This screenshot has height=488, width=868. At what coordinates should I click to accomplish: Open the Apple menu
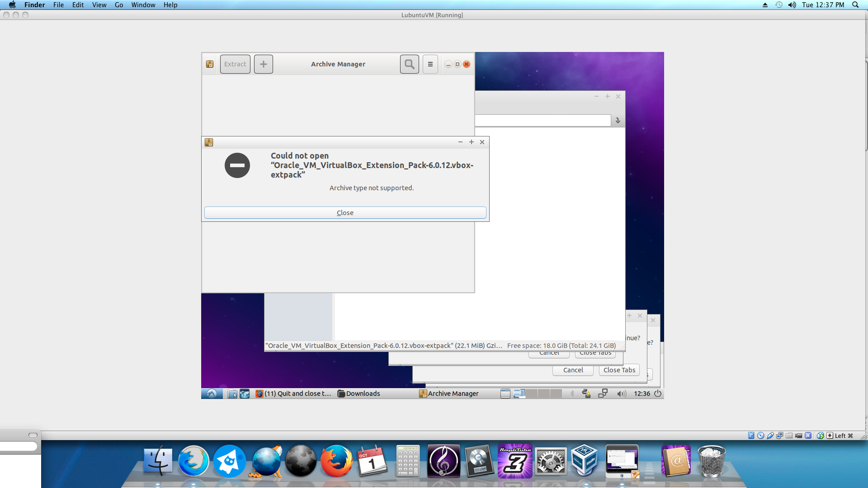click(12, 5)
